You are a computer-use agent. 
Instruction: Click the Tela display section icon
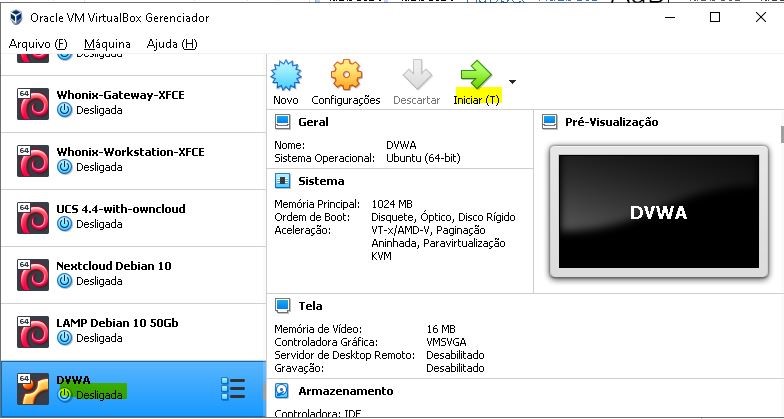tap(282, 306)
